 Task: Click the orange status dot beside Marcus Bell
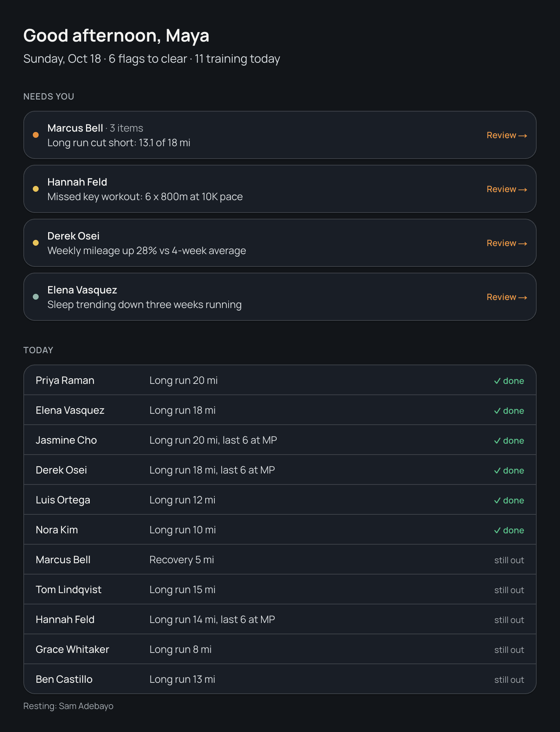point(36,135)
